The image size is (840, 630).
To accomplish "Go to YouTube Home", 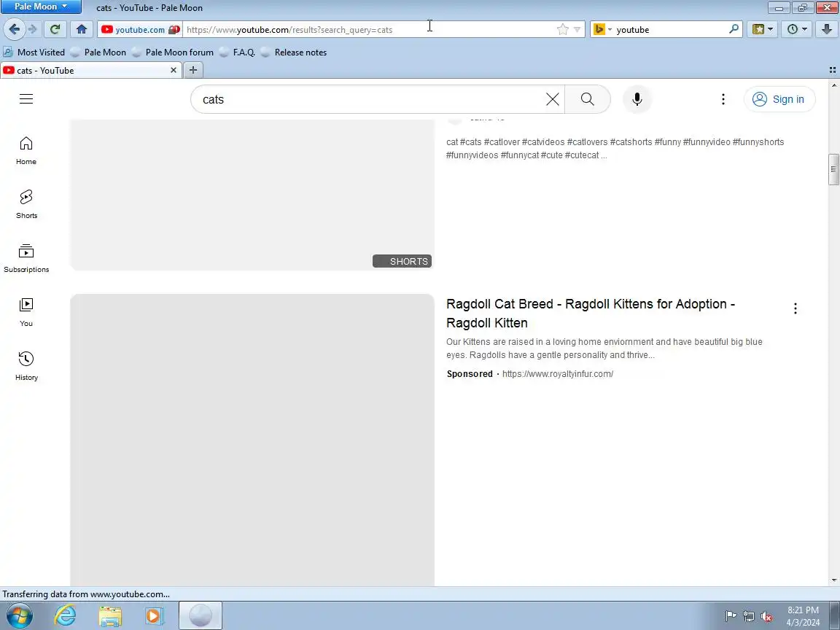I will pos(26,150).
